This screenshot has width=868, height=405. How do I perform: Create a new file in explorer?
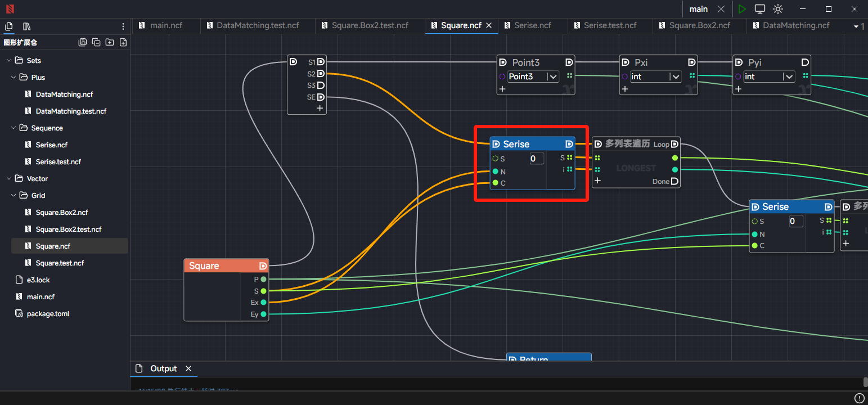tap(123, 42)
